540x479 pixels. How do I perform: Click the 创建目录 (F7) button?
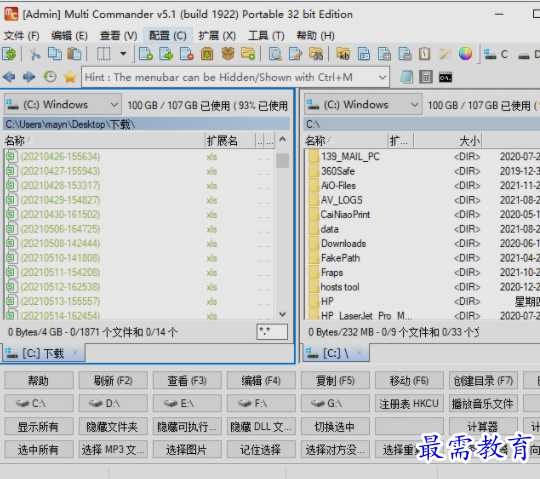(483, 381)
